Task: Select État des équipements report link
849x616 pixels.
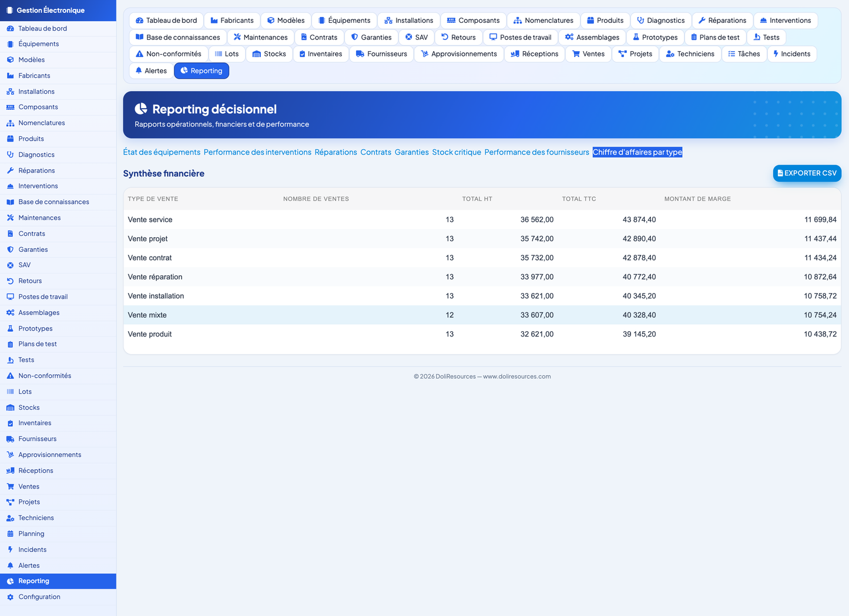Action: tap(162, 152)
